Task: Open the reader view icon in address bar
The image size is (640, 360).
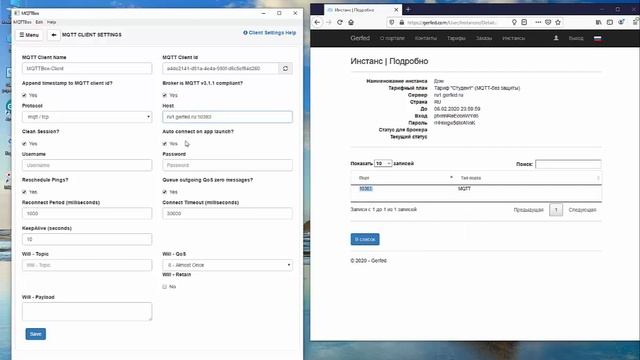Action: pos(524,22)
